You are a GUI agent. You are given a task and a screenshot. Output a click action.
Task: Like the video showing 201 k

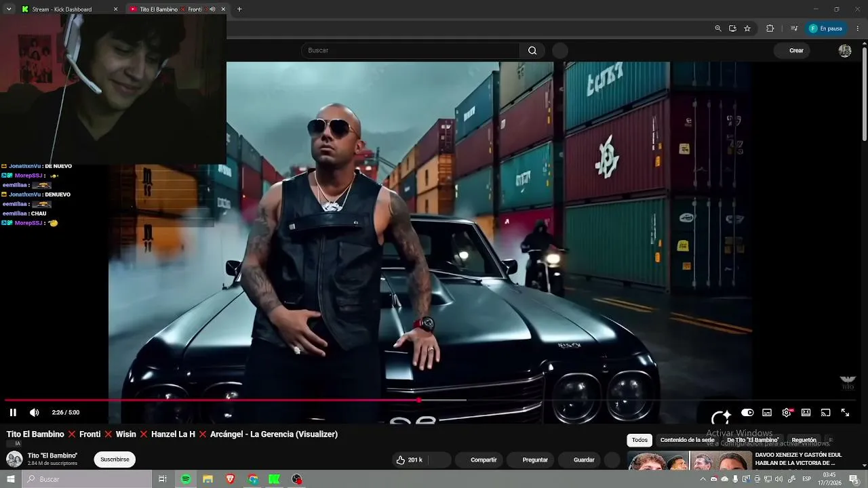[409, 460]
